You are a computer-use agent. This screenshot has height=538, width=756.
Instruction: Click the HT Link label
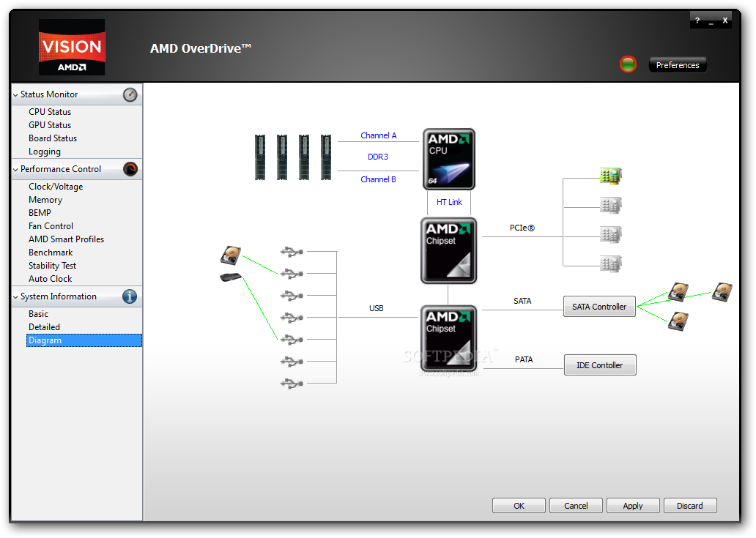(449, 202)
